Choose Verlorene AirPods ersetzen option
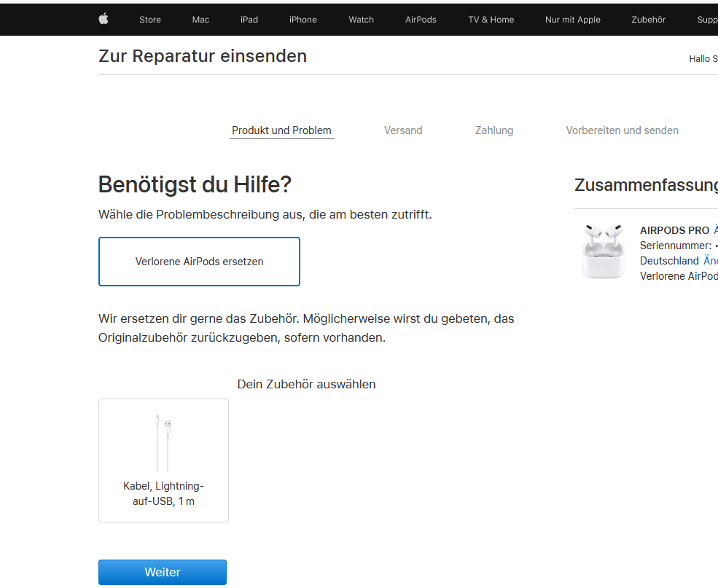 [199, 262]
